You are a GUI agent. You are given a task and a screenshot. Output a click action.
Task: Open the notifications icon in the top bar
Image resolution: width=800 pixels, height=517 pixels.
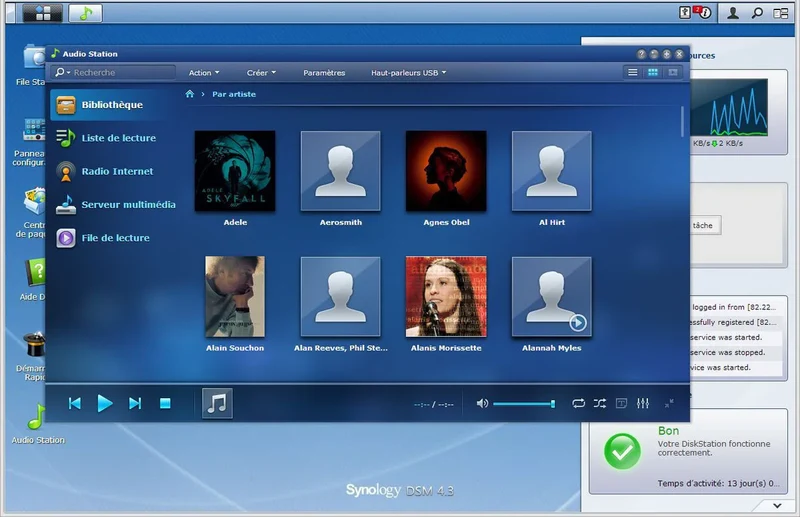[x=704, y=13]
